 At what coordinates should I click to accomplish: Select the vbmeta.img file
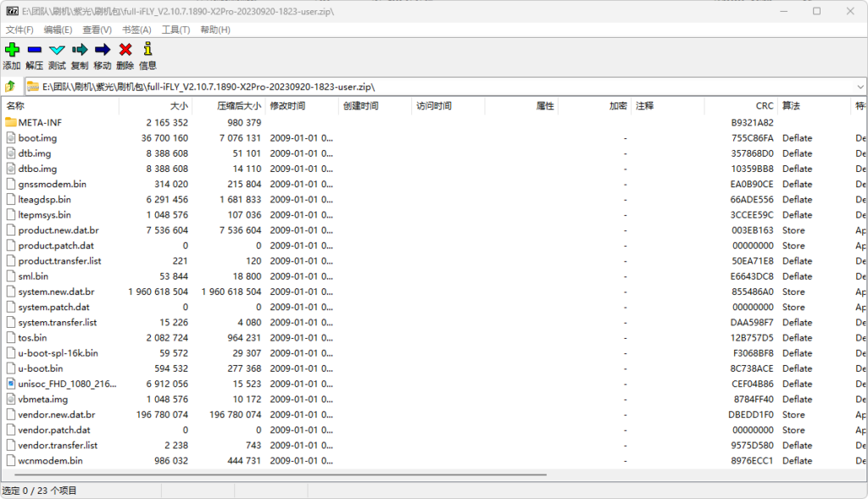(x=44, y=399)
